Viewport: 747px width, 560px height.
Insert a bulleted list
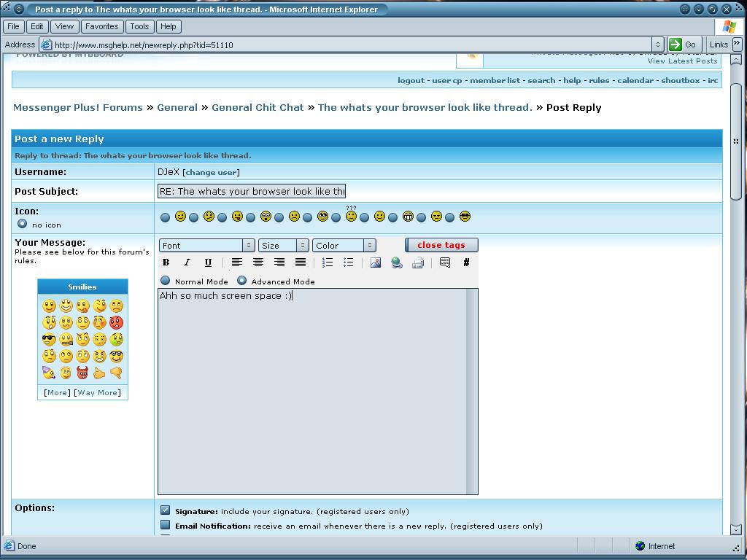(348, 262)
